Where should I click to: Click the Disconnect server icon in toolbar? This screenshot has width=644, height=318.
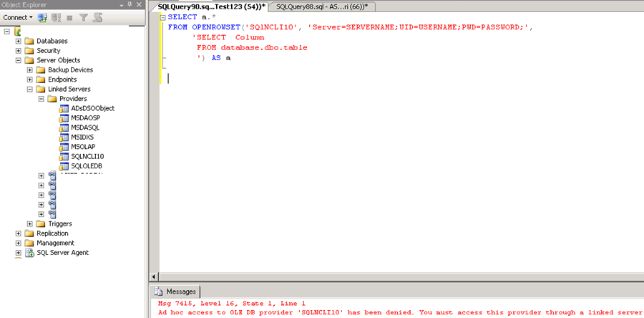tap(57, 17)
